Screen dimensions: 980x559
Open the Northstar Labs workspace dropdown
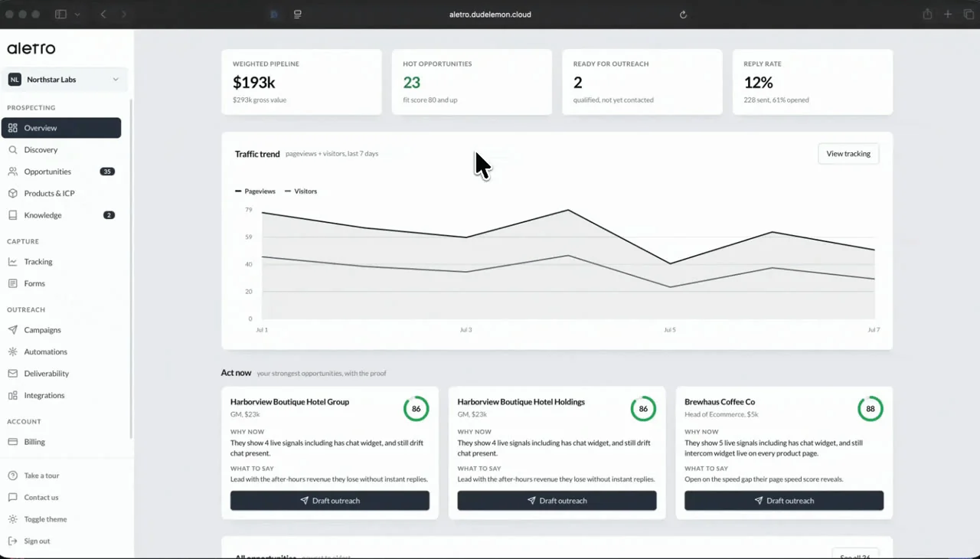(x=64, y=80)
